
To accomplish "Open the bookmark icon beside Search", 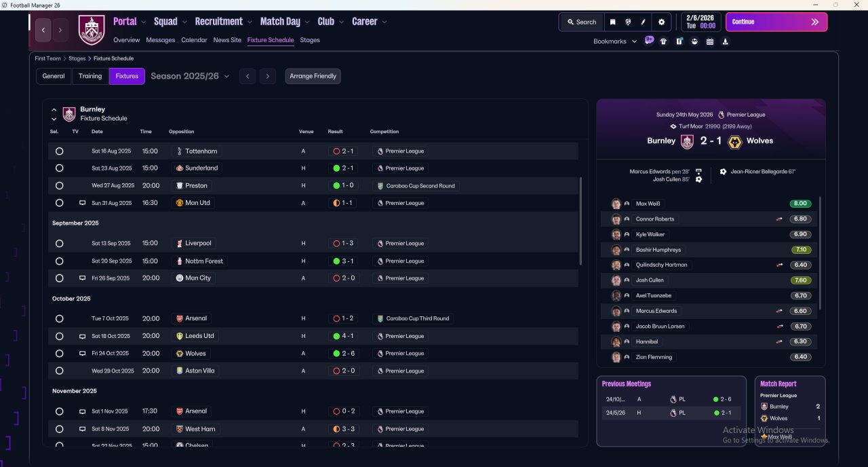I will (612, 22).
